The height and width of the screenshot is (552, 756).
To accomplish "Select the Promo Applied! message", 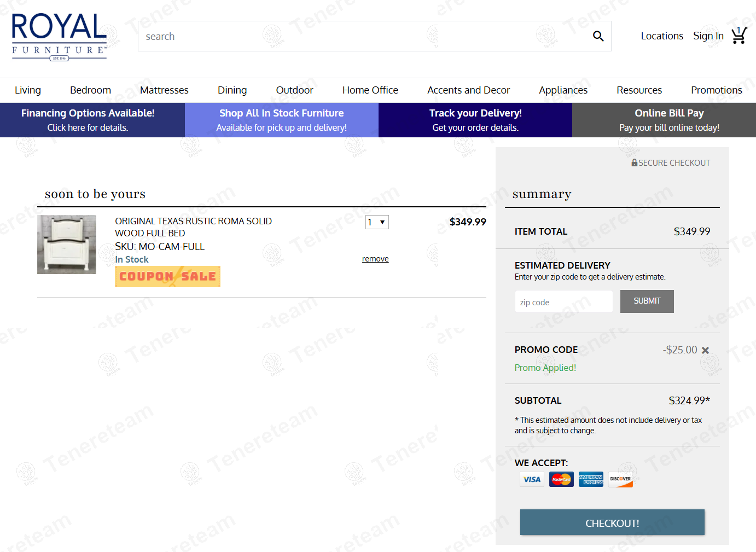I will tap(545, 368).
